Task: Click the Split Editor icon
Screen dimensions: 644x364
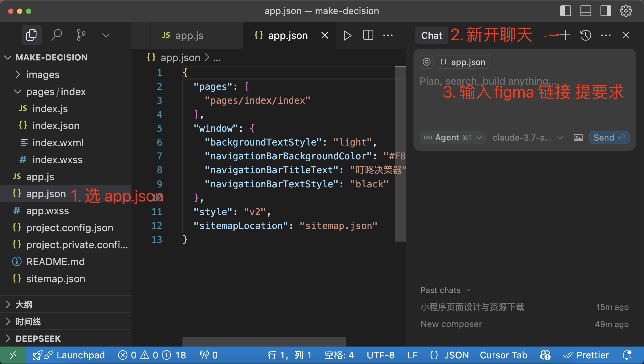Action: [368, 35]
